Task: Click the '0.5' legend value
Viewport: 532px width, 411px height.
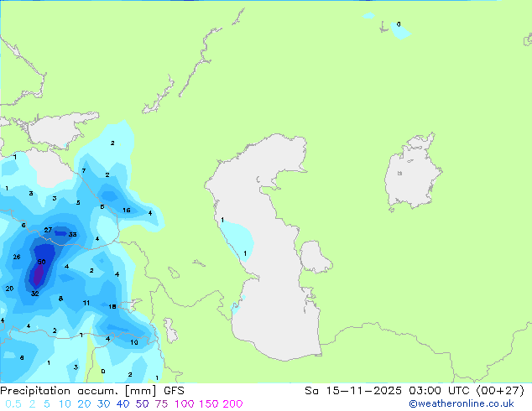Action: pos(13,404)
